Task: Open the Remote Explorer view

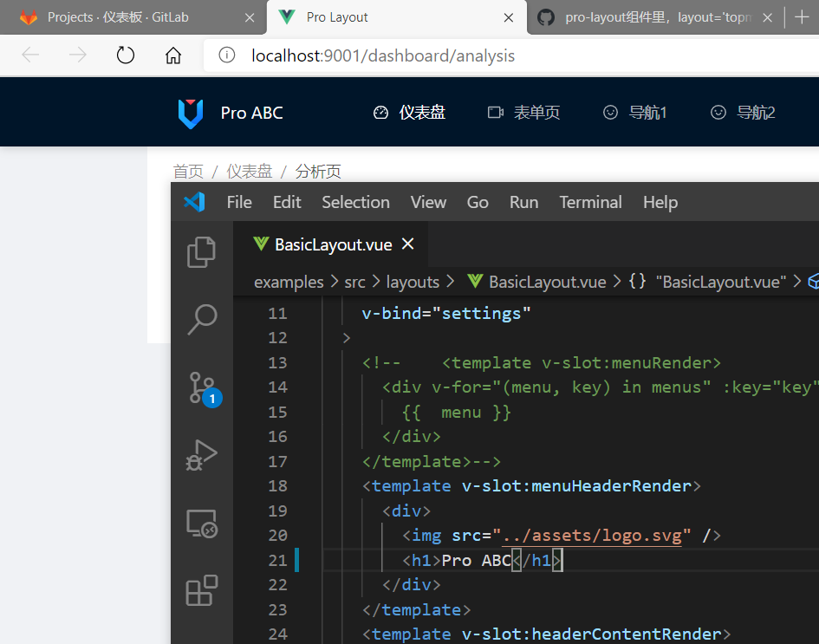Action: point(201,523)
